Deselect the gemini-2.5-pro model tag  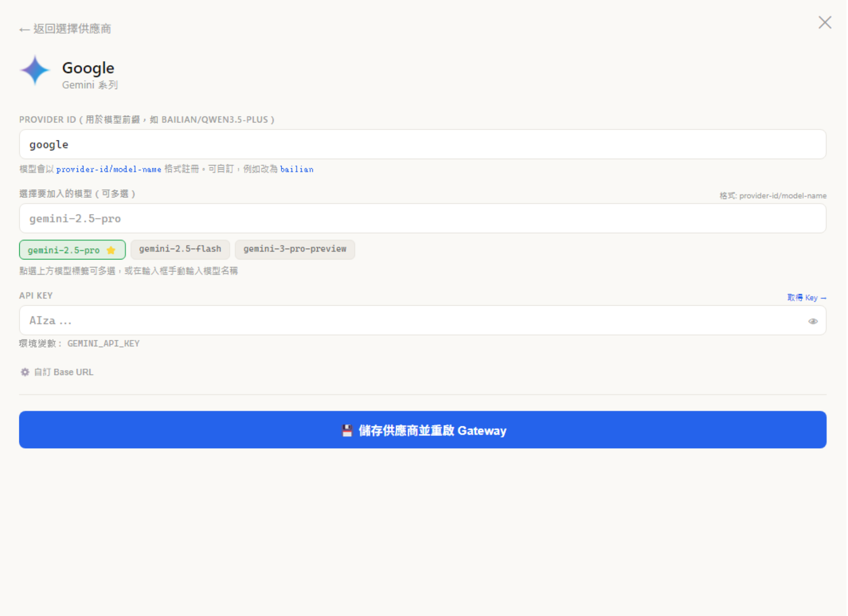[x=72, y=250]
